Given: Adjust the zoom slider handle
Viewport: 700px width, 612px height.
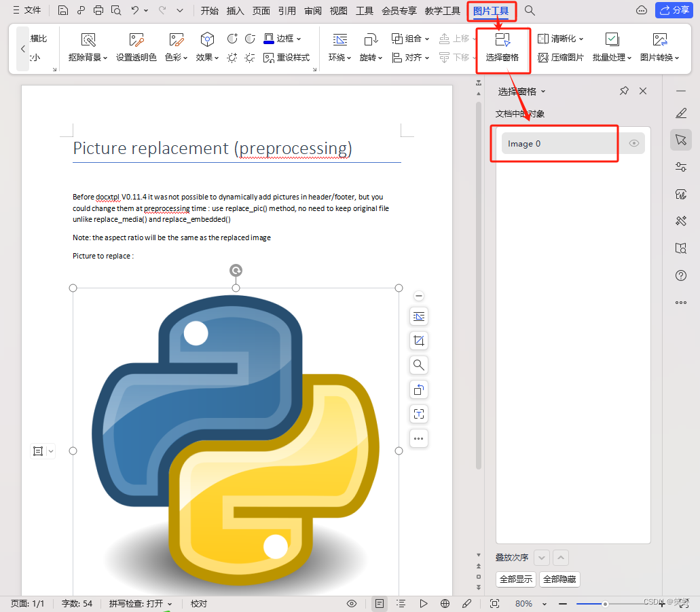Looking at the screenshot, I should 605,604.
